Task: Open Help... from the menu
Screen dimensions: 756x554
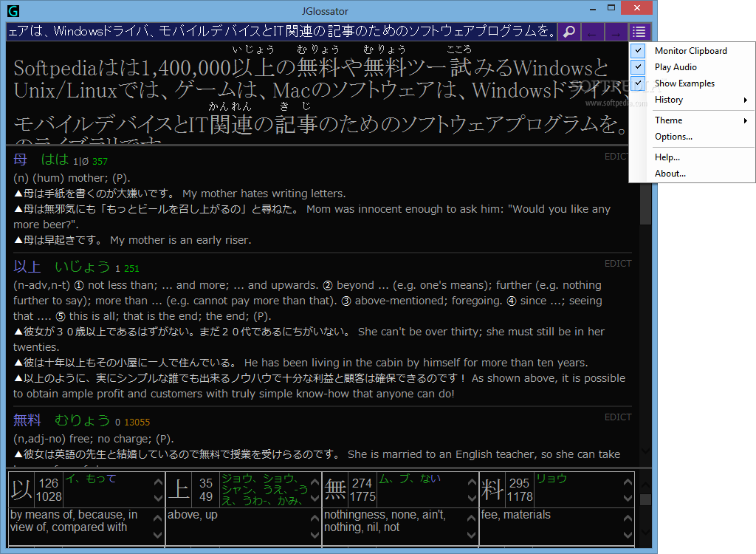Action: click(692, 157)
